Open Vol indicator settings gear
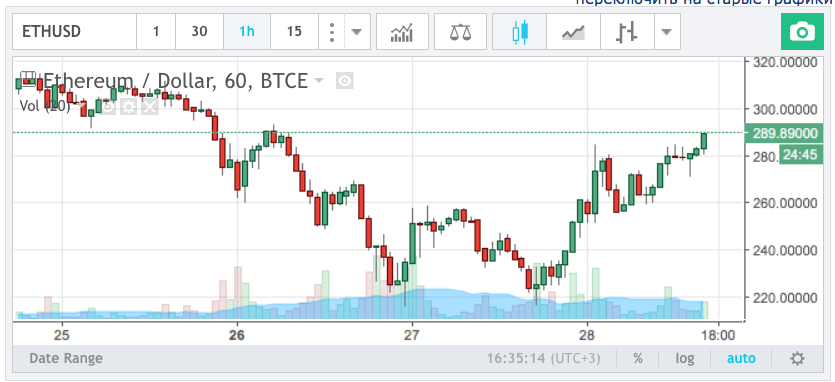Screen dimensions: 835x382 point(128,107)
